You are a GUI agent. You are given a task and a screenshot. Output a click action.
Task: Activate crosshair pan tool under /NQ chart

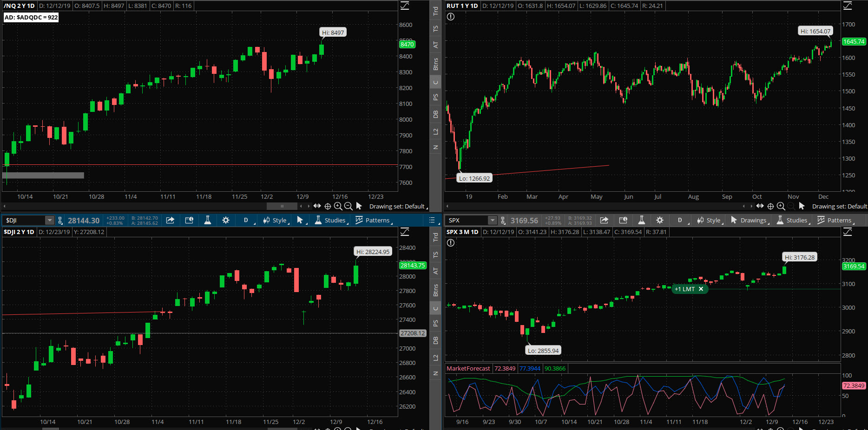[328, 206]
